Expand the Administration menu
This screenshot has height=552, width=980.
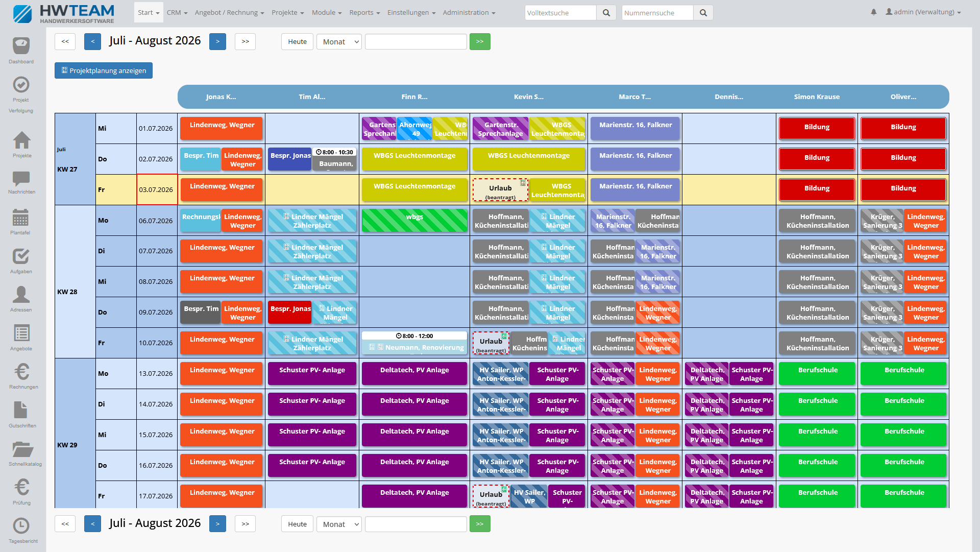click(x=469, y=13)
